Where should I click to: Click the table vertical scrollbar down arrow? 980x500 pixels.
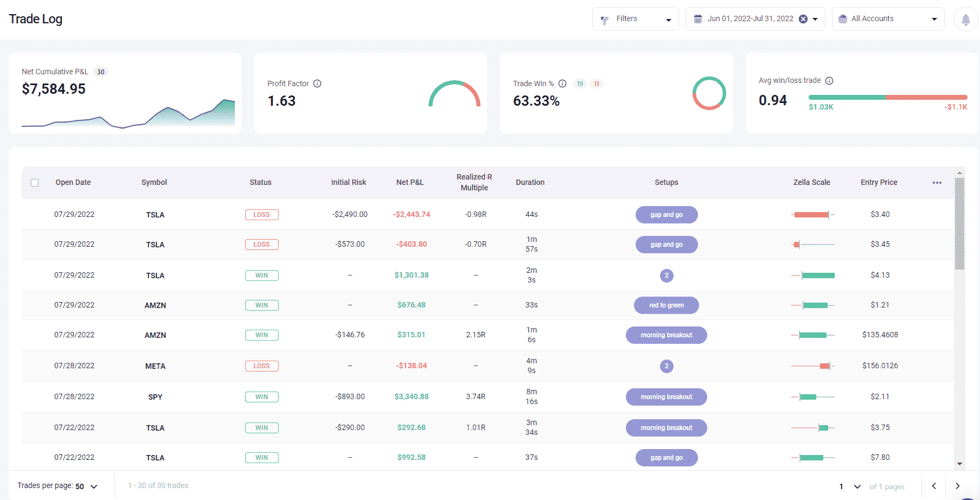pos(959,464)
